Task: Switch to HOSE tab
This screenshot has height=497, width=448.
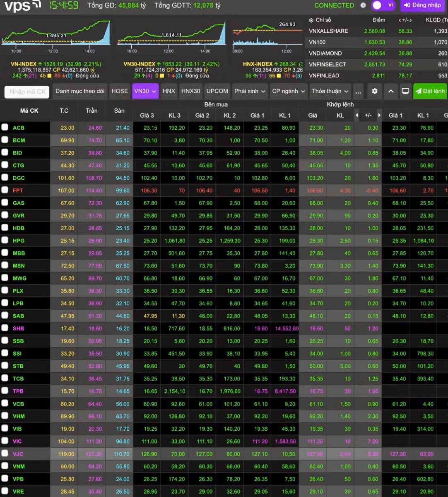Action: click(120, 91)
